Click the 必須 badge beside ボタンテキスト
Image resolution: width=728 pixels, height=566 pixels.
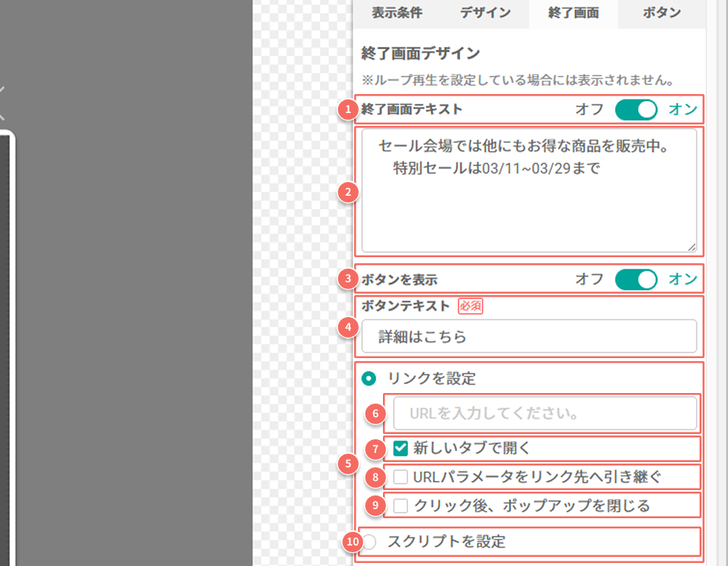(x=470, y=307)
